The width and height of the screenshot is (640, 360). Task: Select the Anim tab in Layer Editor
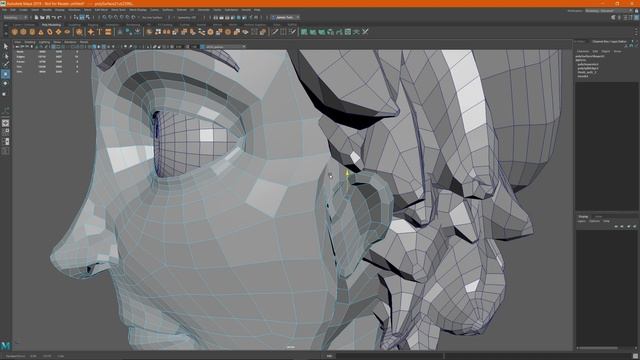(x=598, y=216)
